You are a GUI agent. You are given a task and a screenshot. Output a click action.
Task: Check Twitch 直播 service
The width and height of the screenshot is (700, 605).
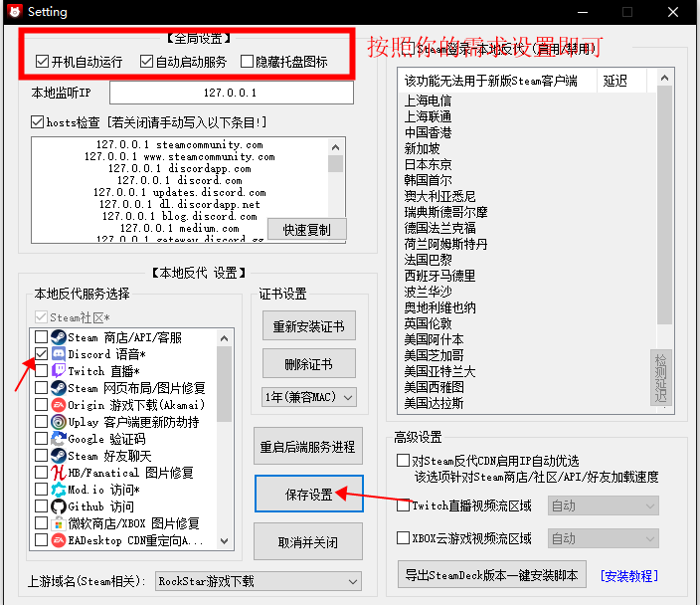pos(41,370)
